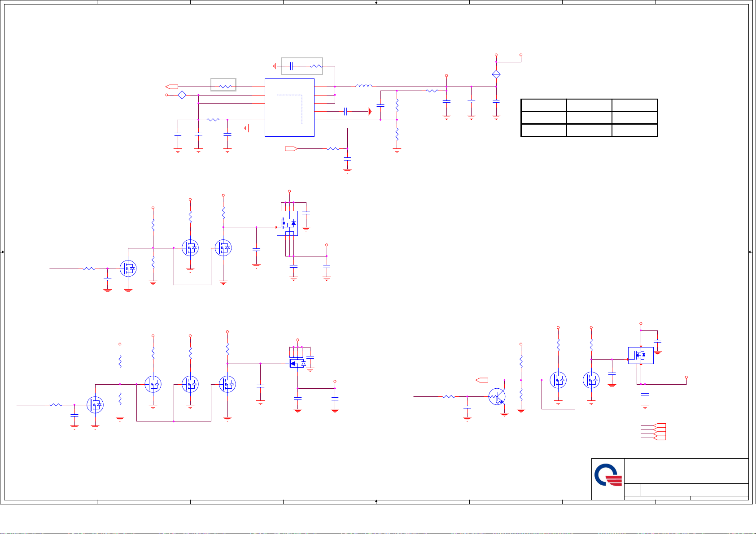Click the large empty title block field

click(686, 471)
